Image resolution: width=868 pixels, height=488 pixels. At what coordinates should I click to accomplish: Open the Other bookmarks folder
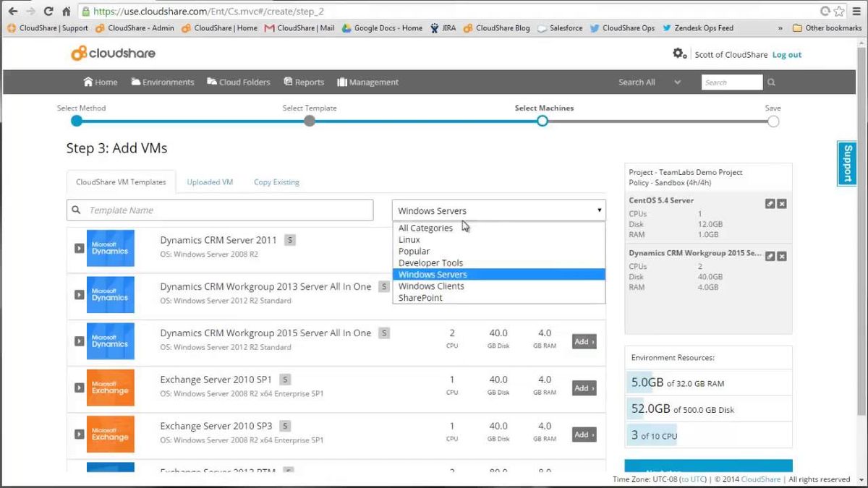click(x=827, y=28)
